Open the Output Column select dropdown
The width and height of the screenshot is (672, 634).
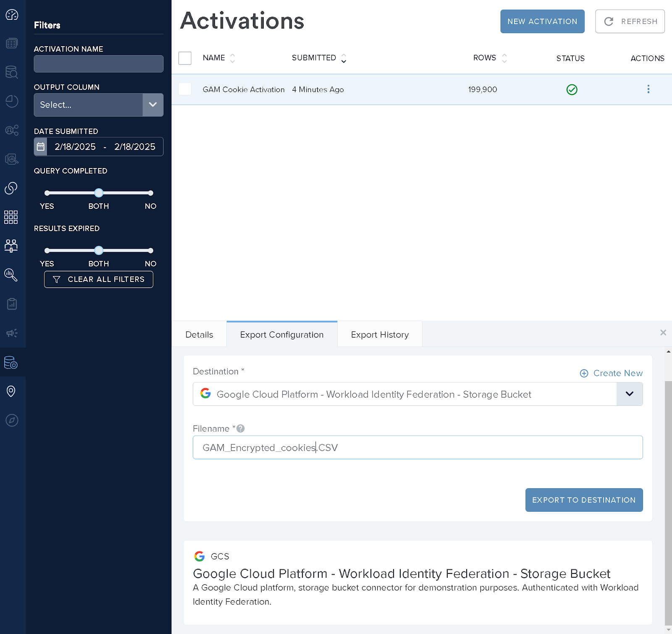pyautogui.click(x=99, y=105)
